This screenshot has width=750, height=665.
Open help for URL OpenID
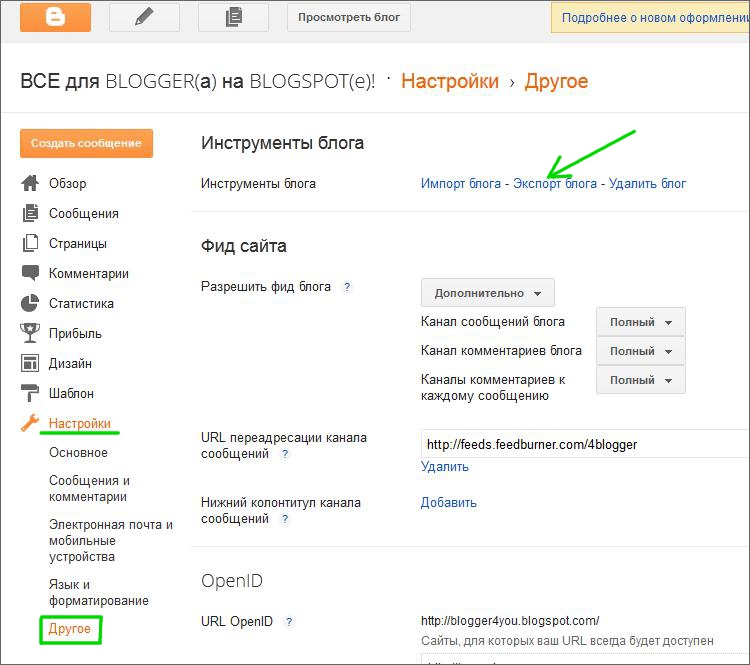289,622
